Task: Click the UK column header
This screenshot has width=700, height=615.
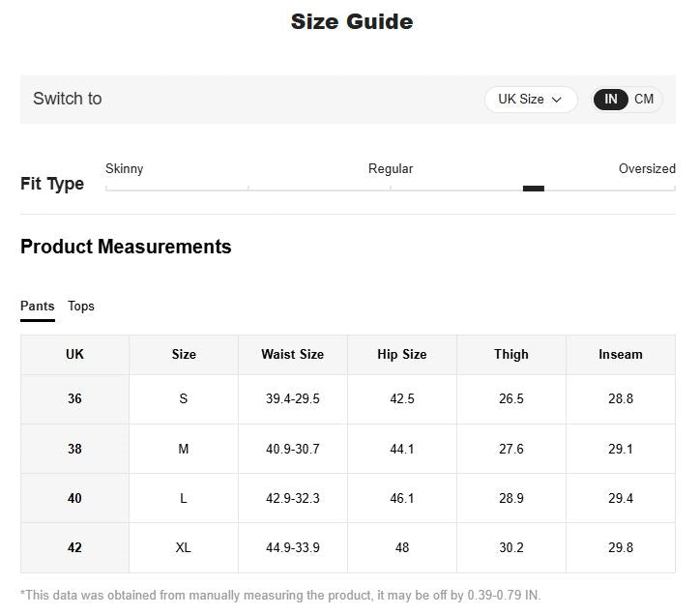Action: (74, 355)
